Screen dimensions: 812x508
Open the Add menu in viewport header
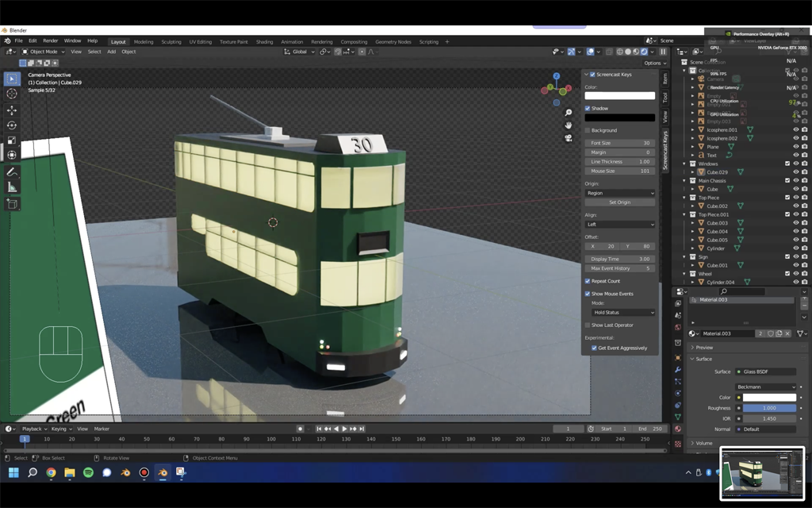tap(111, 52)
